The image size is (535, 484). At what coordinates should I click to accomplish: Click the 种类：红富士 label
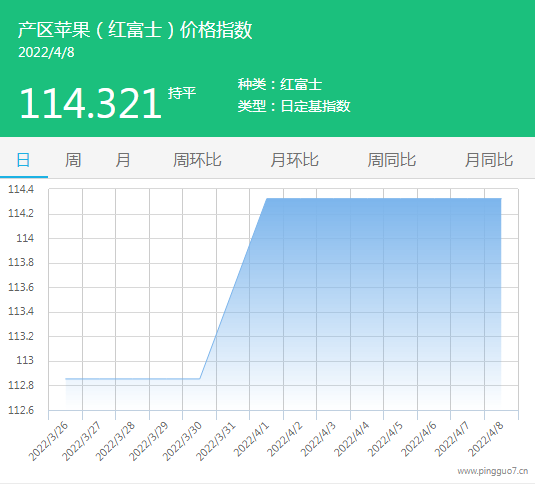click(280, 84)
